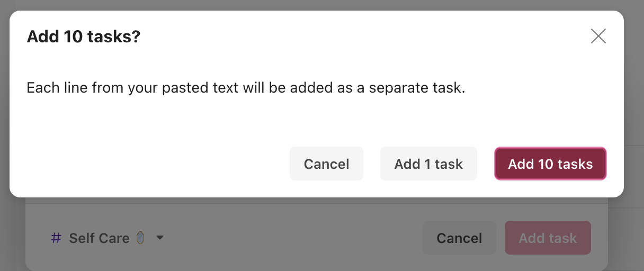Click the "Self Care" project name text
The image size is (644, 271).
[99, 238]
